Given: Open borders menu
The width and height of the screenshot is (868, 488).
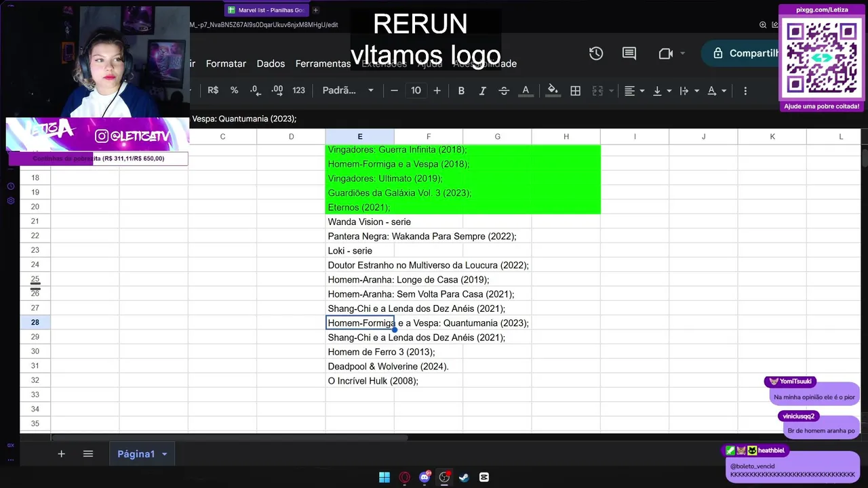Looking at the screenshot, I should [575, 90].
